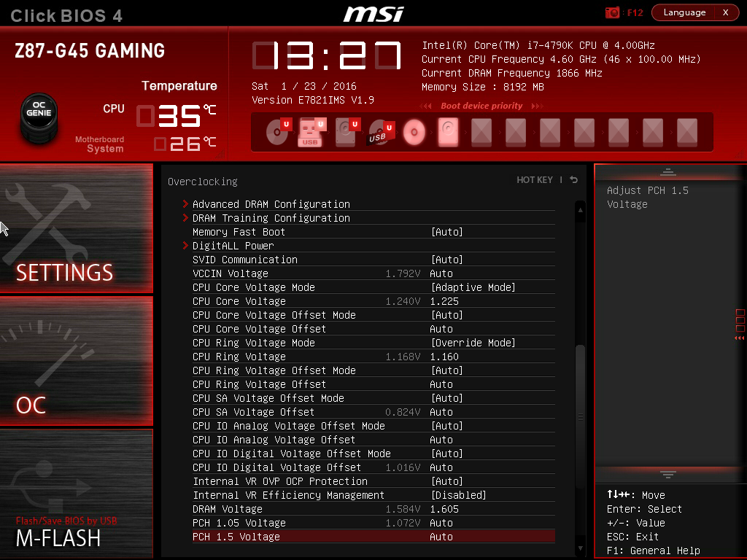Edit CPU Core Voltage Offset value

click(441, 329)
